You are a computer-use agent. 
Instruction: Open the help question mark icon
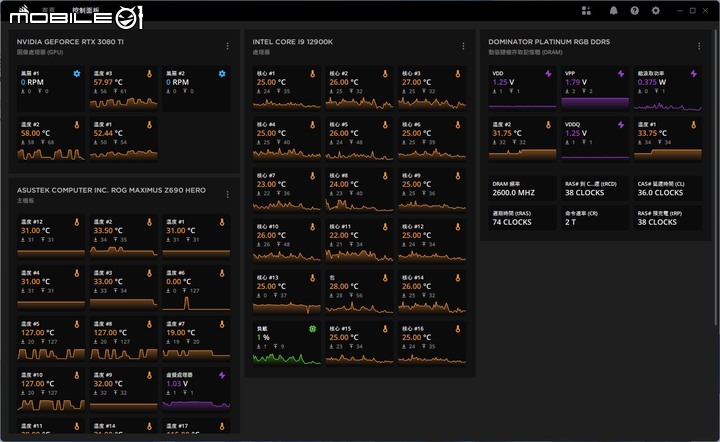coord(635,11)
